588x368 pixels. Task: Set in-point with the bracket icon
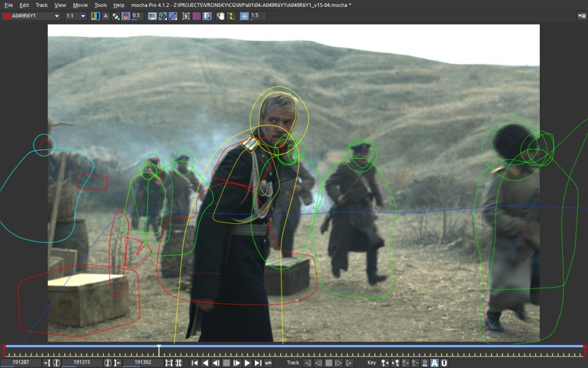[x=47, y=363]
